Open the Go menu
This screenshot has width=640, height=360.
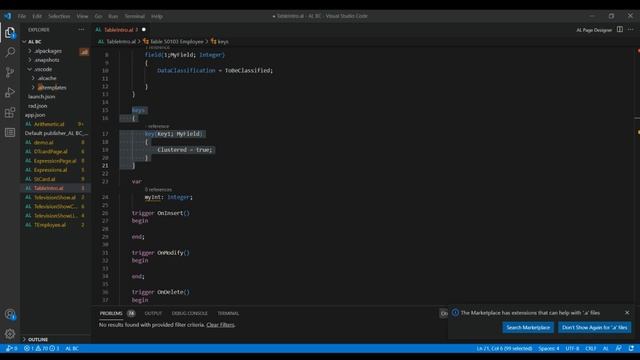click(x=98, y=16)
